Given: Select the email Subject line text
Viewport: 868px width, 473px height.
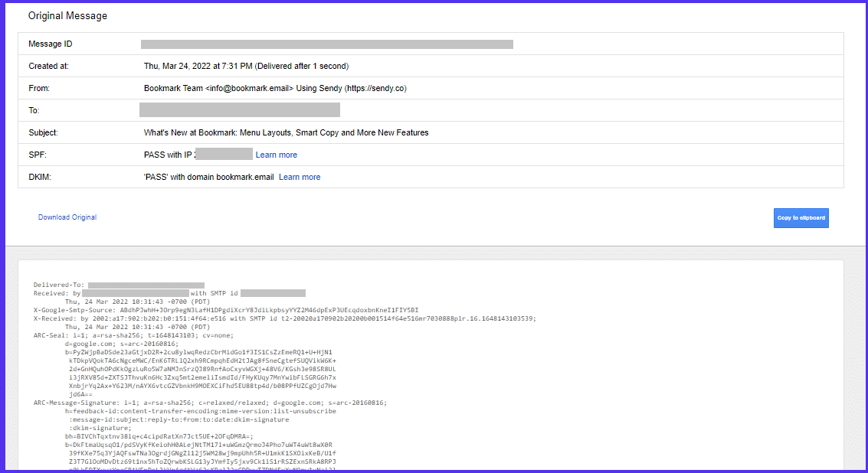Looking at the screenshot, I should [x=287, y=132].
